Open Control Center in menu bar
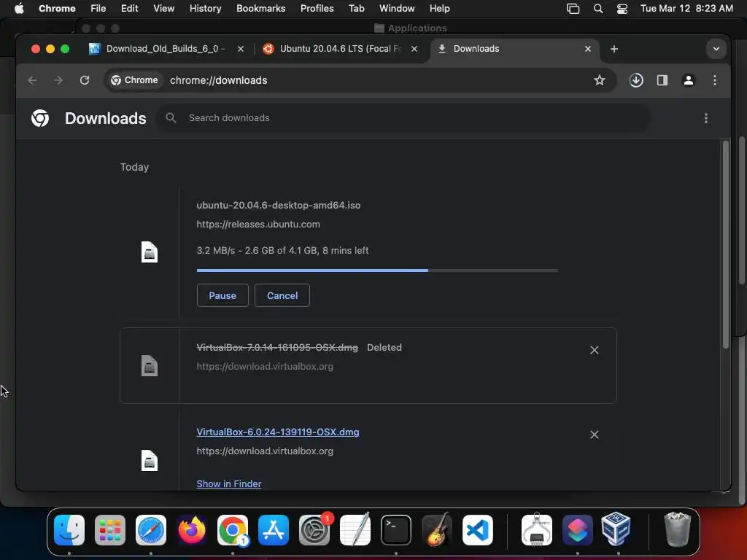This screenshot has width=747, height=560. (622, 9)
